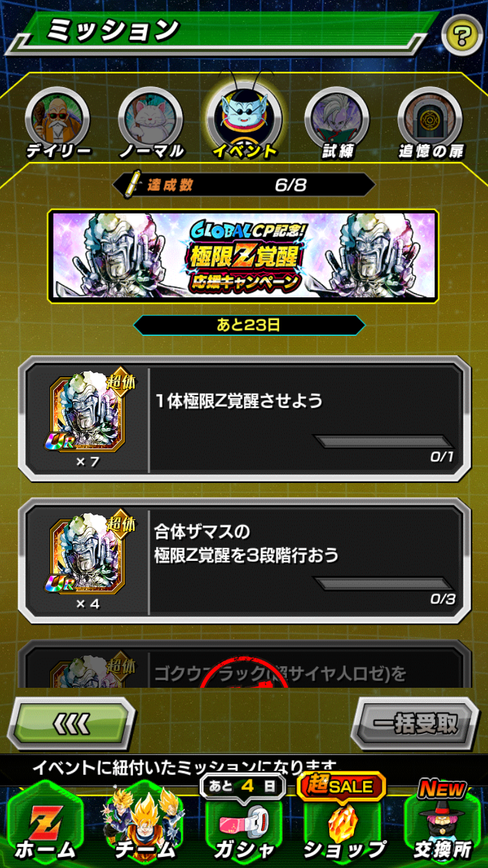Click the 0/1 mission progress bar
This screenshot has height=868, width=488.
tap(384, 442)
